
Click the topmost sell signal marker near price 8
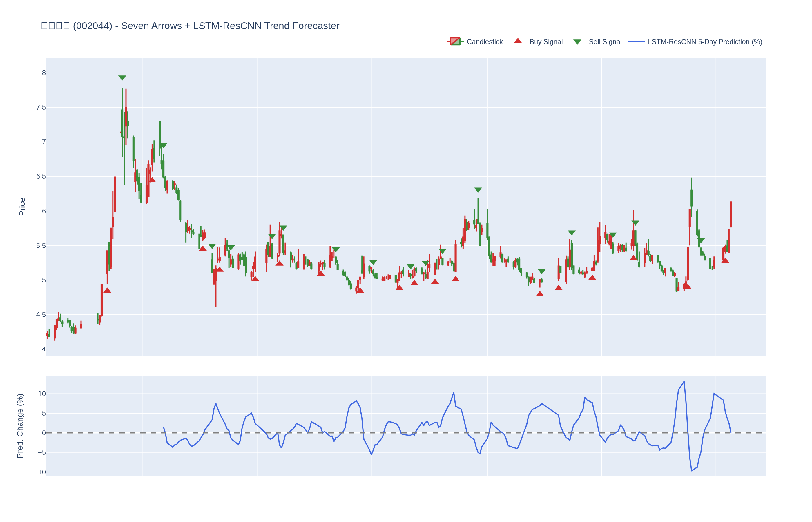[x=122, y=78]
